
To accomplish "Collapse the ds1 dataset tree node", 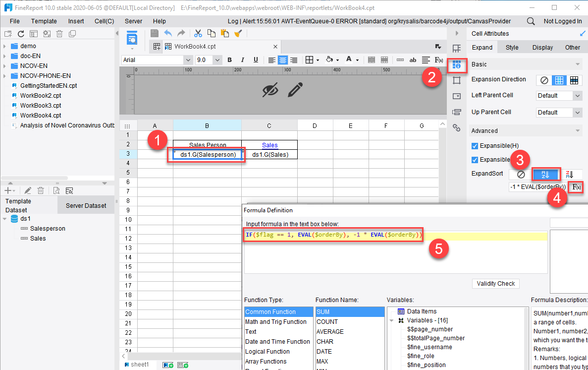I will click(x=4, y=218).
